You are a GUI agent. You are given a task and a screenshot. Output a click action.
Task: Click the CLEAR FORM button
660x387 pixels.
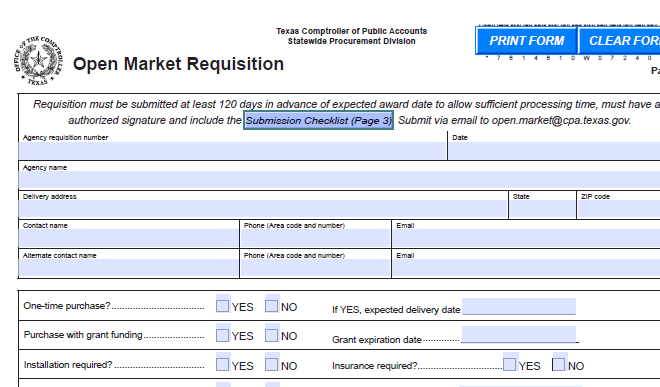point(620,41)
